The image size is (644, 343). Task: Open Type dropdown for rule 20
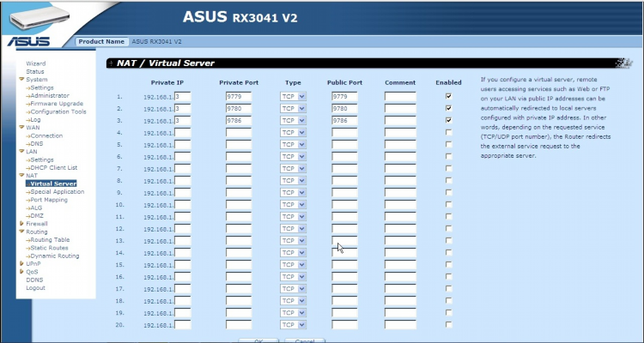point(294,325)
